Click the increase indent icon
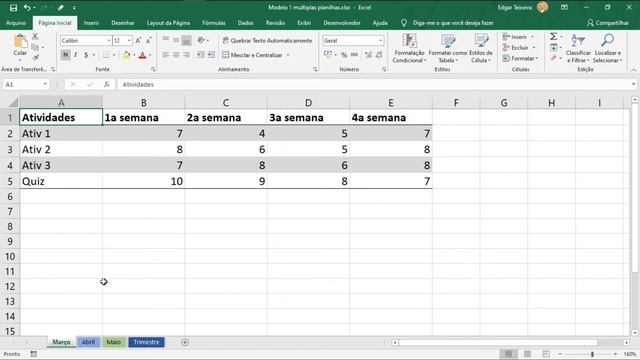The width and height of the screenshot is (640, 360). (211, 55)
